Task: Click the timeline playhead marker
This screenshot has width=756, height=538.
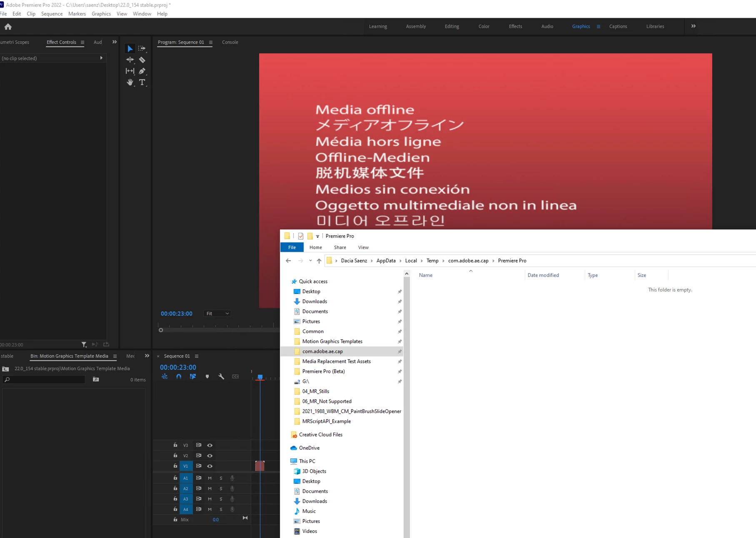Action: click(x=260, y=377)
